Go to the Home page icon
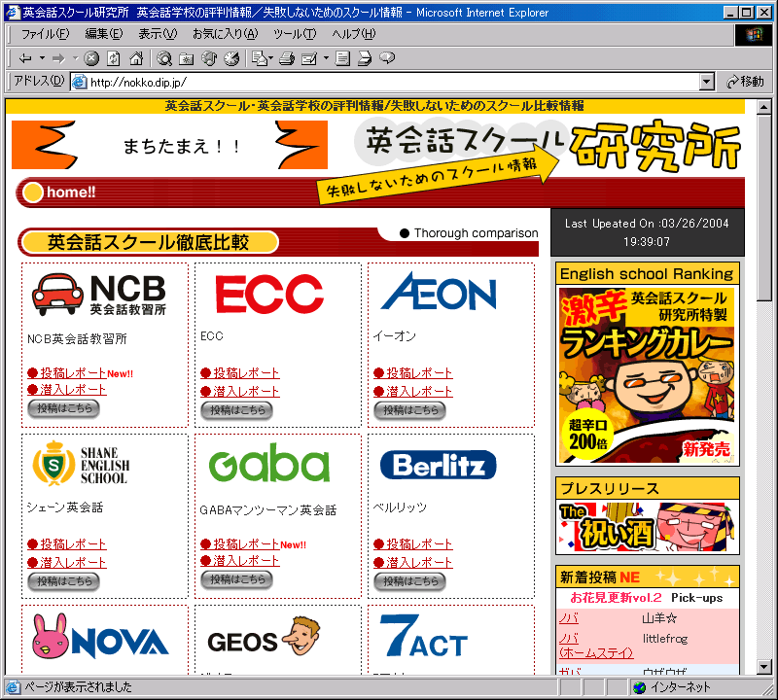This screenshot has height=700, width=778. pos(136,58)
